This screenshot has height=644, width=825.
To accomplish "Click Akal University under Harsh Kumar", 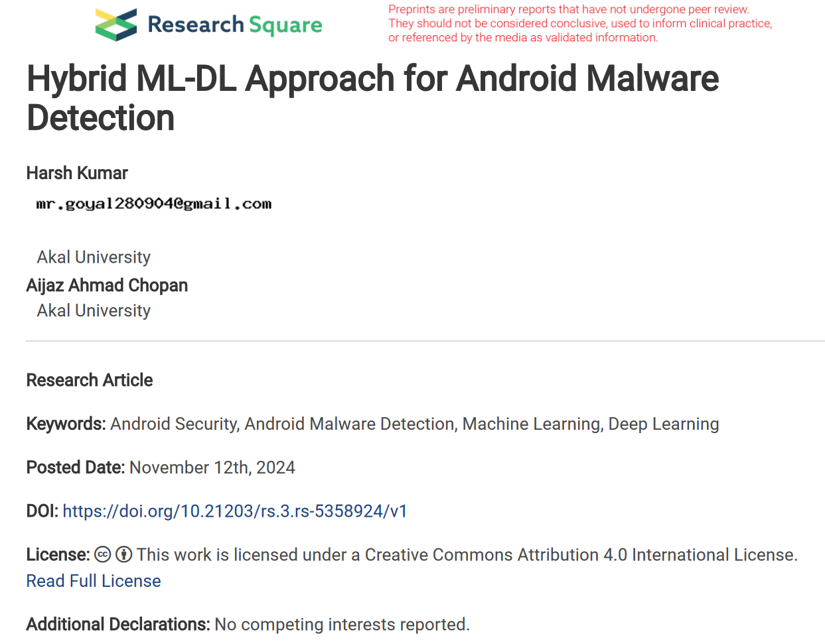I will click(x=94, y=257).
